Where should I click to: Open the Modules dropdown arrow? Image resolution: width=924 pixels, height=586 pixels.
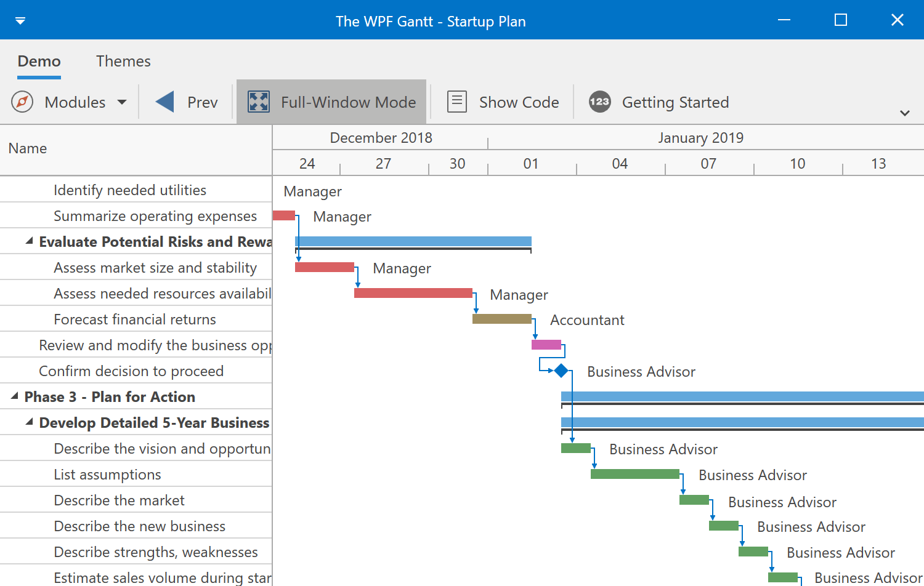point(122,102)
